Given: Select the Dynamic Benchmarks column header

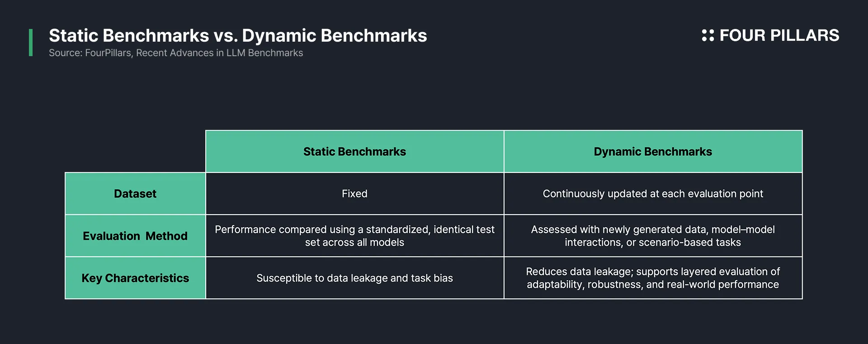Looking at the screenshot, I should coord(653,152).
